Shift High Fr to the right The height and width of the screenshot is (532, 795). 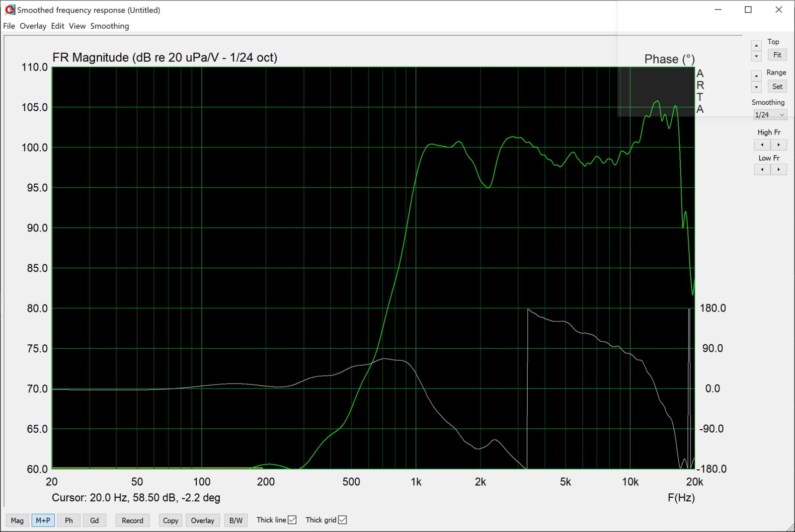coord(778,145)
